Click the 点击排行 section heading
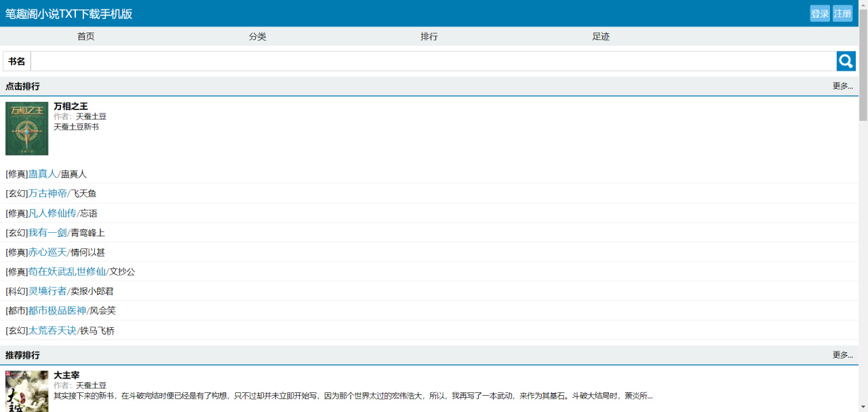The width and height of the screenshot is (868, 412). (x=22, y=86)
